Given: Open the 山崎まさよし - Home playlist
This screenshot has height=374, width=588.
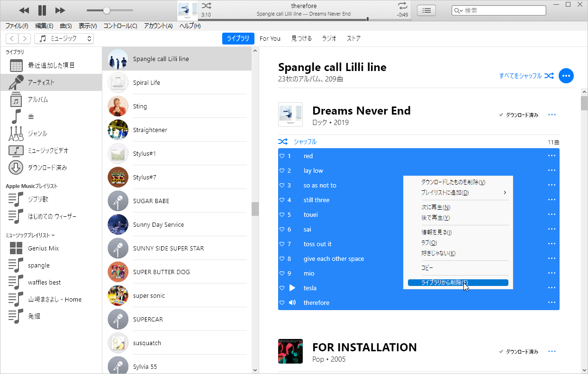Looking at the screenshot, I should pos(51,299).
